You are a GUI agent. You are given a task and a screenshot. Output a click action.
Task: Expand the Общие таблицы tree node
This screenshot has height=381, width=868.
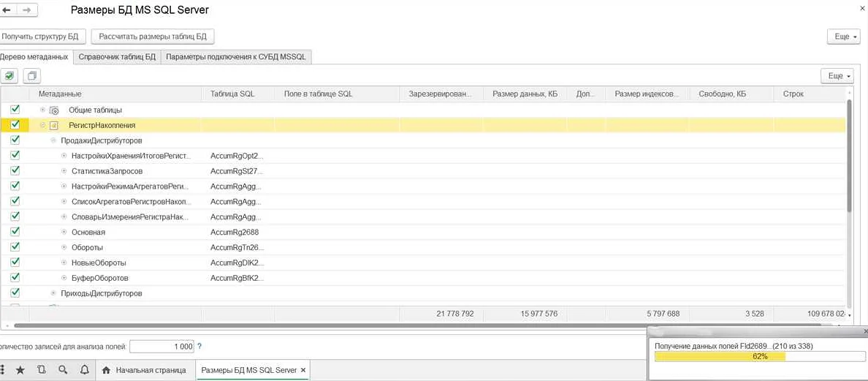tap(42, 110)
